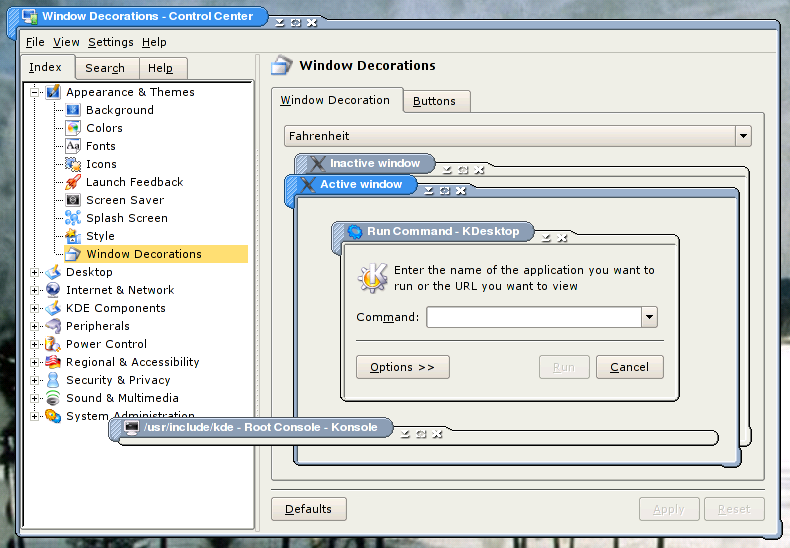Expand the Power Control node
The width and height of the screenshot is (790, 548).
click(x=35, y=345)
